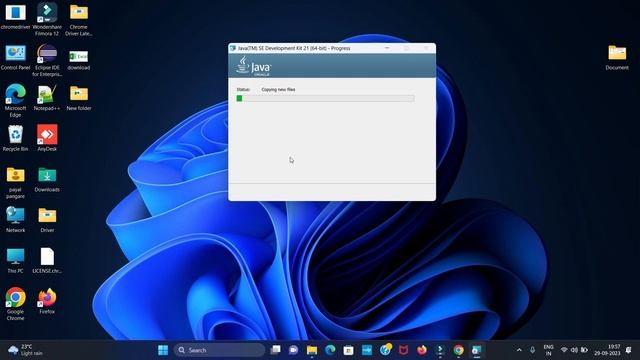Open File Explorer from taskbar
This screenshot has width=640, height=360.
[x=312, y=350]
